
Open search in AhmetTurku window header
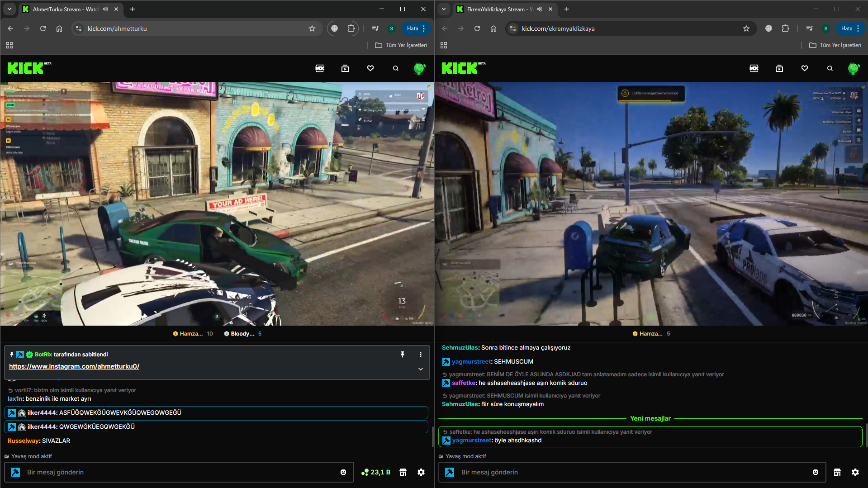click(x=396, y=68)
